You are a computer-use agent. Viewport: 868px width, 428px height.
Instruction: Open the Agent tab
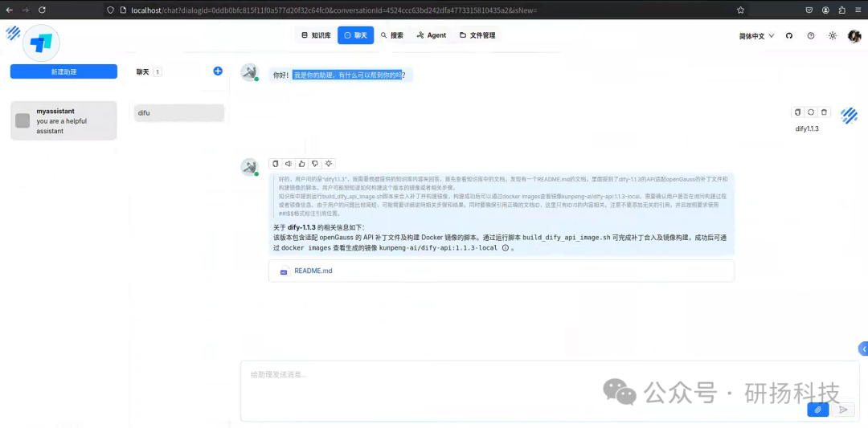[432, 35]
